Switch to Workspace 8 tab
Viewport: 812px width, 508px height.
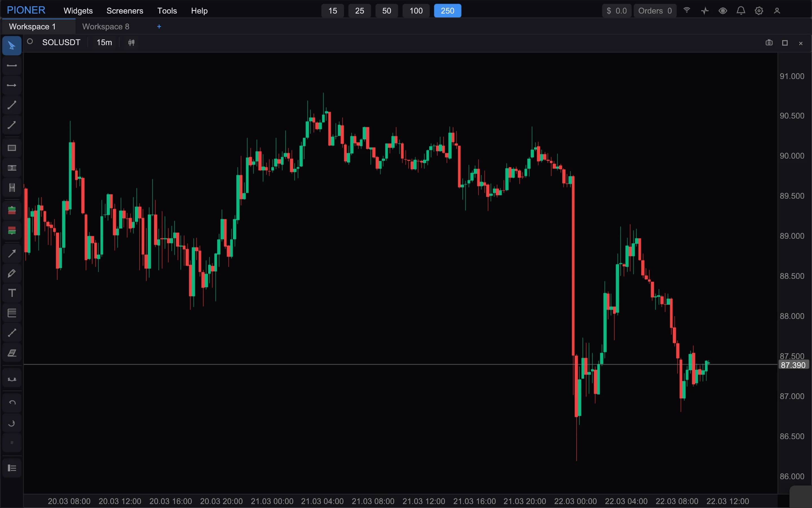[106, 27]
